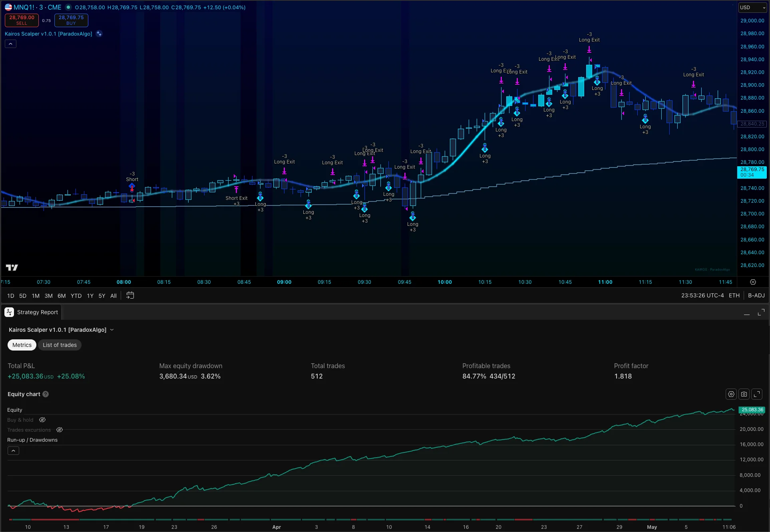Image resolution: width=770 pixels, height=532 pixels.
Task: Click the Strategy Report panel title
Action: point(38,312)
